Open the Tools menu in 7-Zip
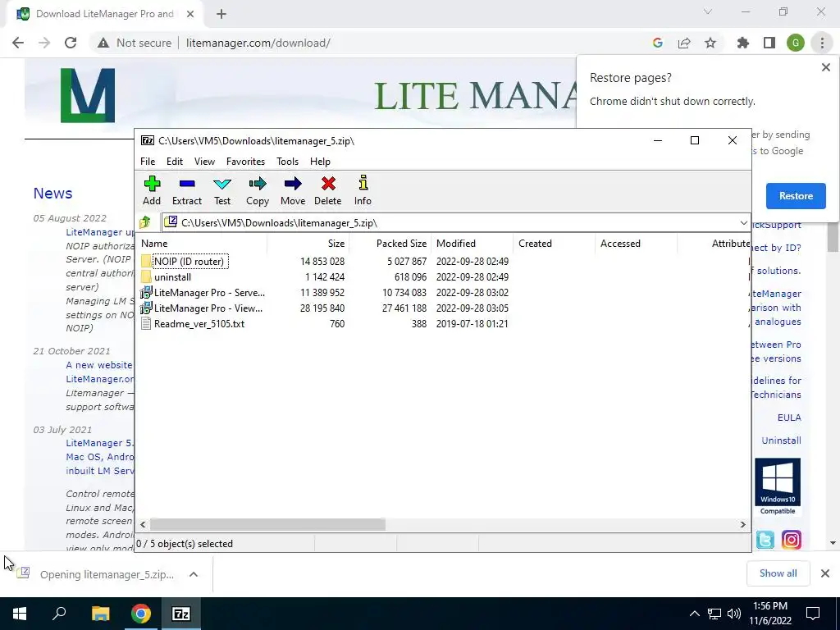840x630 pixels. [x=288, y=162]
